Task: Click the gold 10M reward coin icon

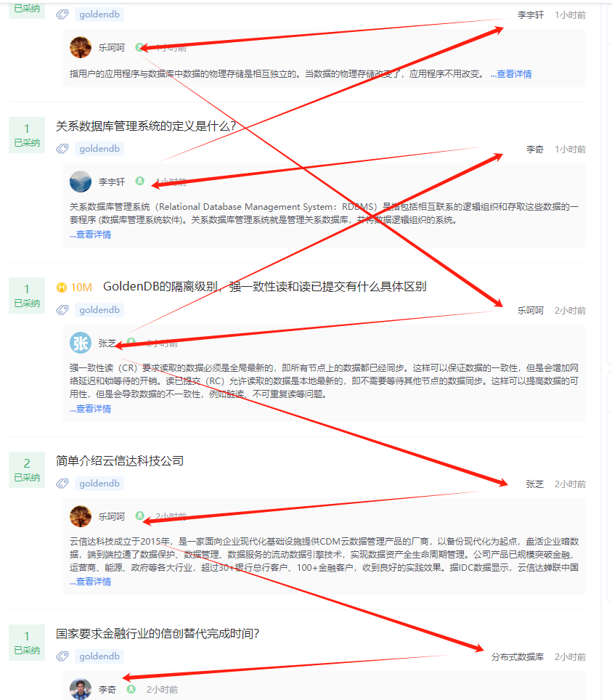Action: [x=62, y=288]
